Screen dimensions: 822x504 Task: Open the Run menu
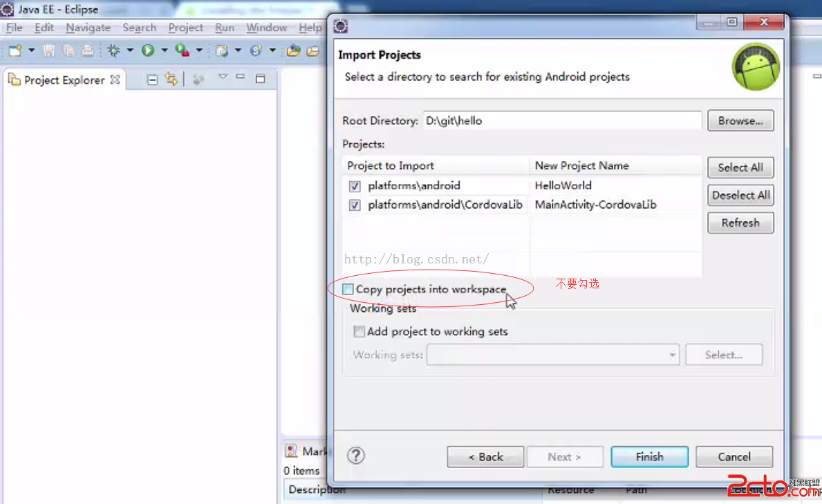tap(225, 28)
